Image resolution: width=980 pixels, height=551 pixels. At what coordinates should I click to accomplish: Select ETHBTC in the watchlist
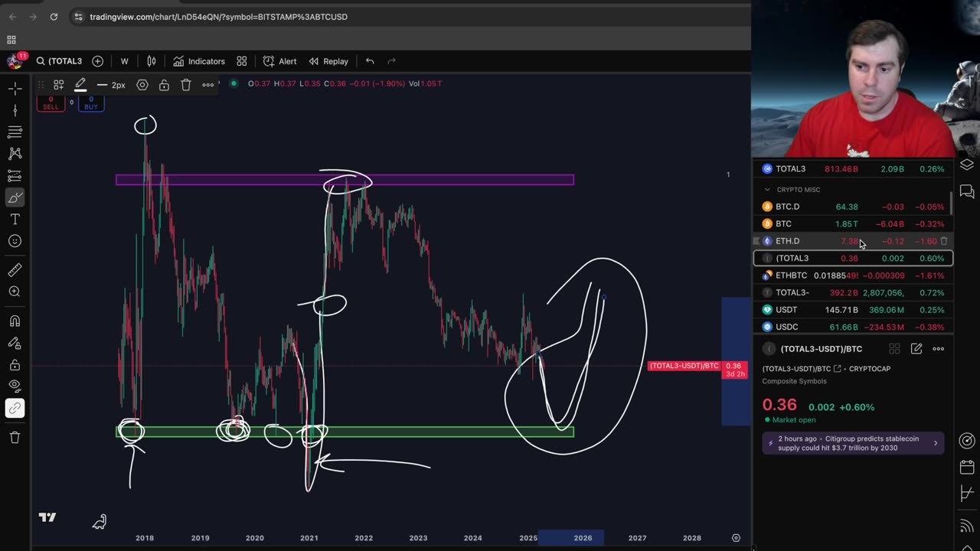tap(853, 275)
